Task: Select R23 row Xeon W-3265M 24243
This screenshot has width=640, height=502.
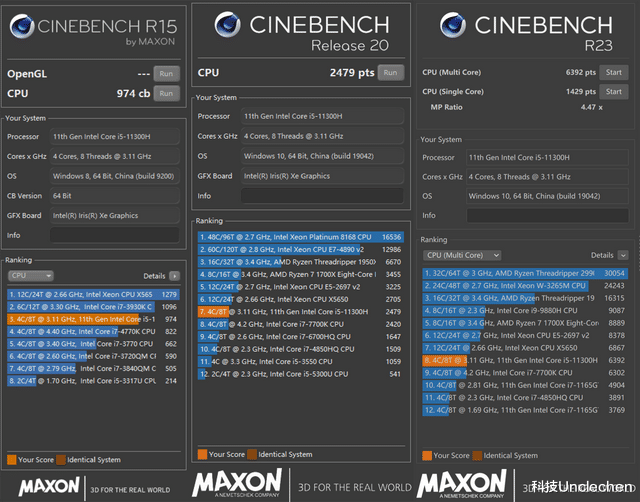Action: 525,286
